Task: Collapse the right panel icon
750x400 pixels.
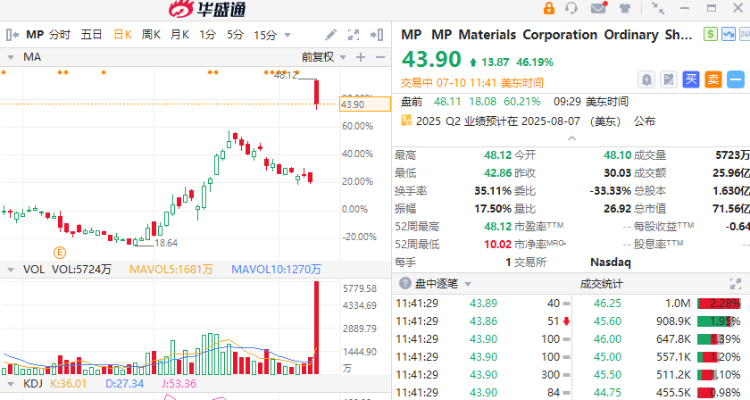Action: [x=377, y=34]
